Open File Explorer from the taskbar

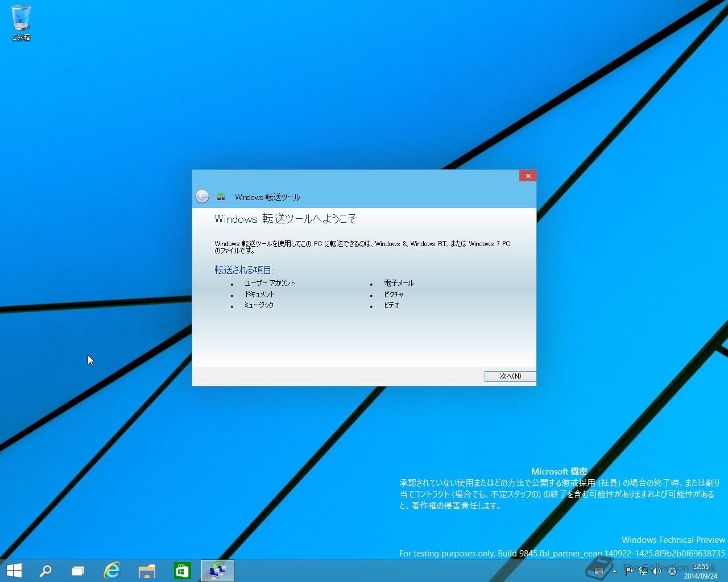[147, 571]
